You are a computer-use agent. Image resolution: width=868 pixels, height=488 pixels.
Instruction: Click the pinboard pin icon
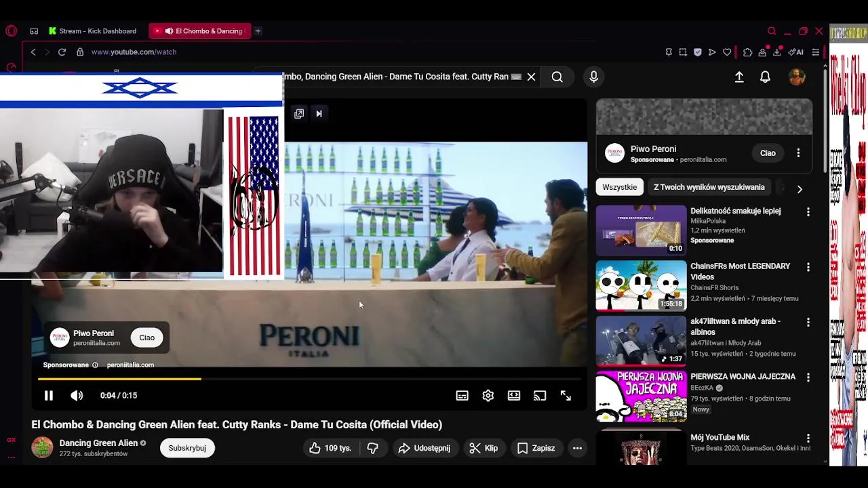669,52
